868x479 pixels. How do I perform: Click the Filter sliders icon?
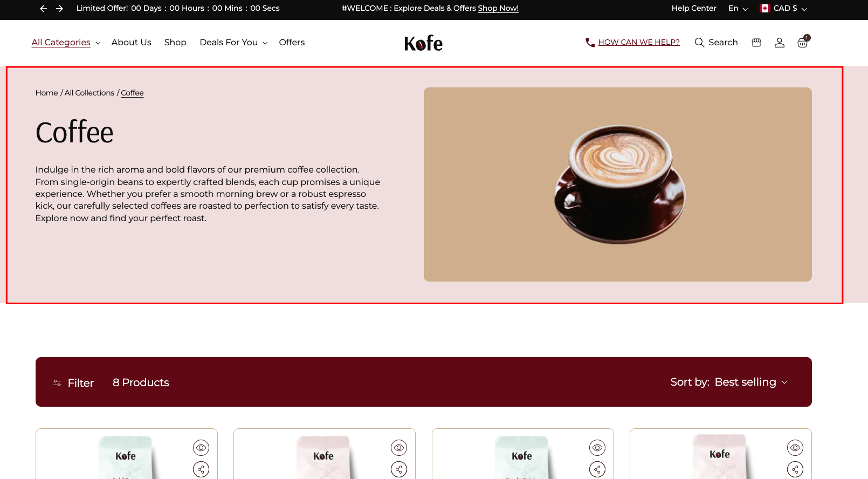(57, 383)
